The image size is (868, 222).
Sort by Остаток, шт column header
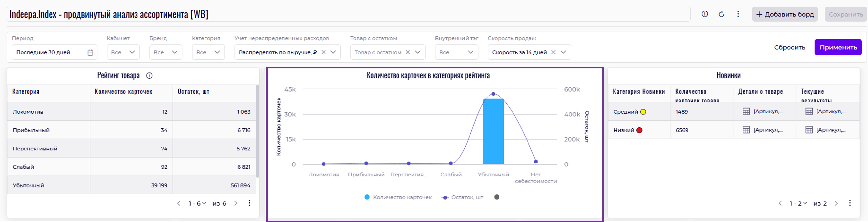(x=193, y=91)
